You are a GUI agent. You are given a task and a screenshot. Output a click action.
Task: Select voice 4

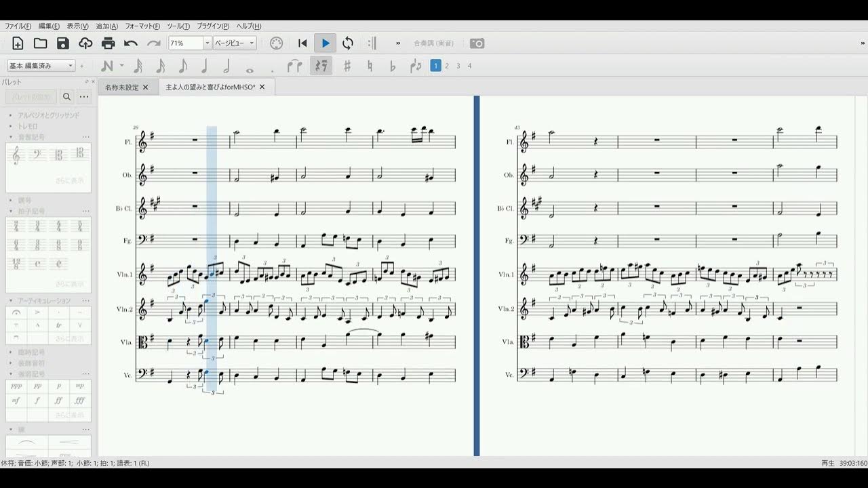[470, 66]
